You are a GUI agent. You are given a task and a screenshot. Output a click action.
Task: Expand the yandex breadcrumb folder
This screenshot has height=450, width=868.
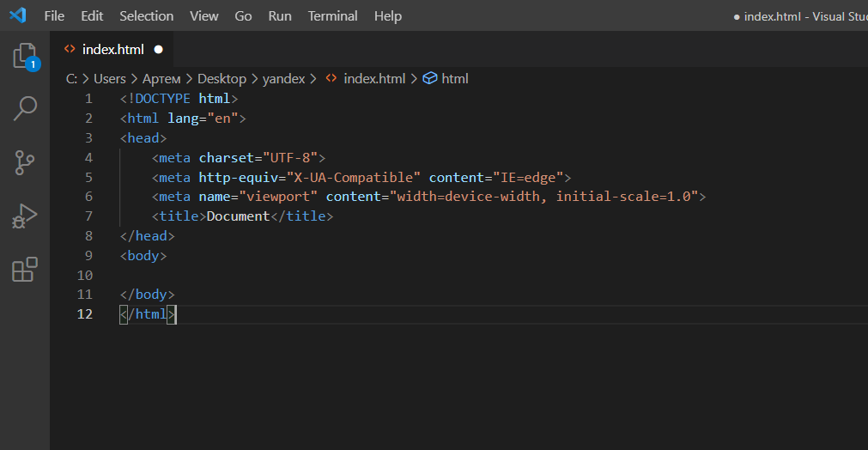tap(283, 78)
